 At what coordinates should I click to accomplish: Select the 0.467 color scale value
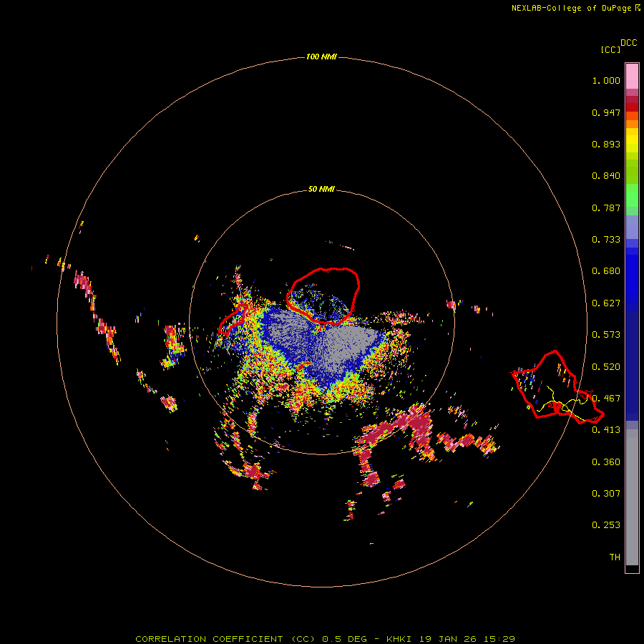(x=606, y=399)
